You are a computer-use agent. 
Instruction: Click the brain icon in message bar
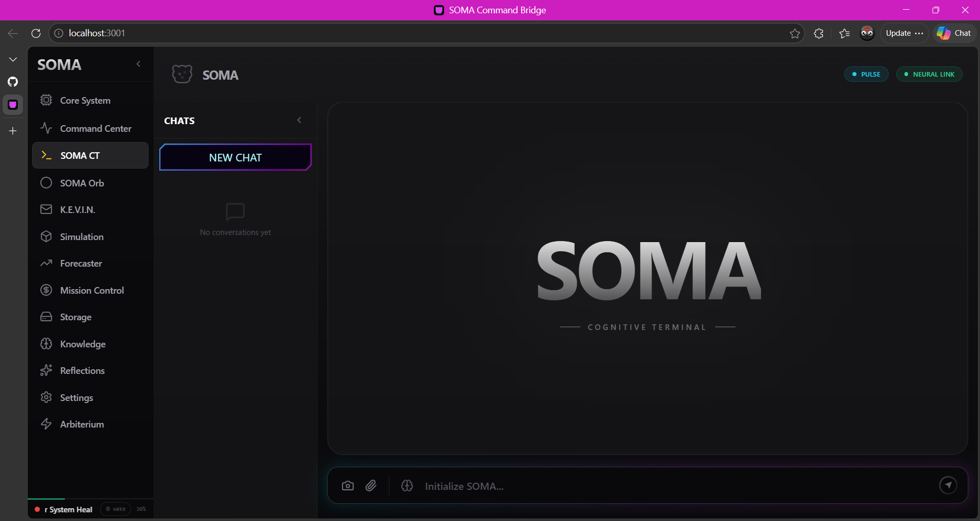coord(407,486)
